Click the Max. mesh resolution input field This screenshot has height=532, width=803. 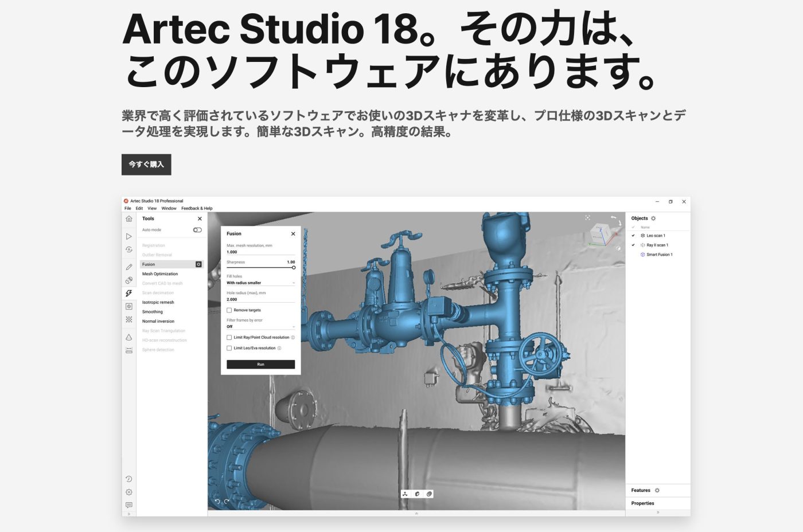(260, 252)
